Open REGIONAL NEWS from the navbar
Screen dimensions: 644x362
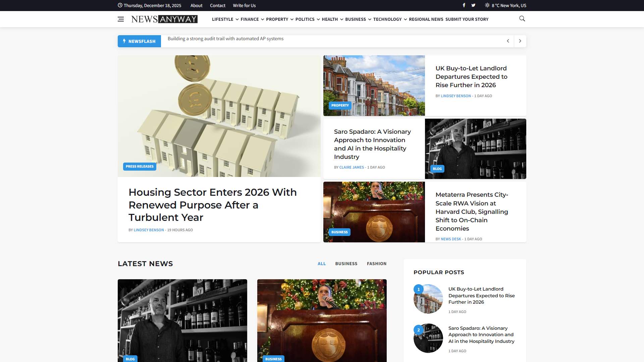pyautogui.click(x=426, y=19)
